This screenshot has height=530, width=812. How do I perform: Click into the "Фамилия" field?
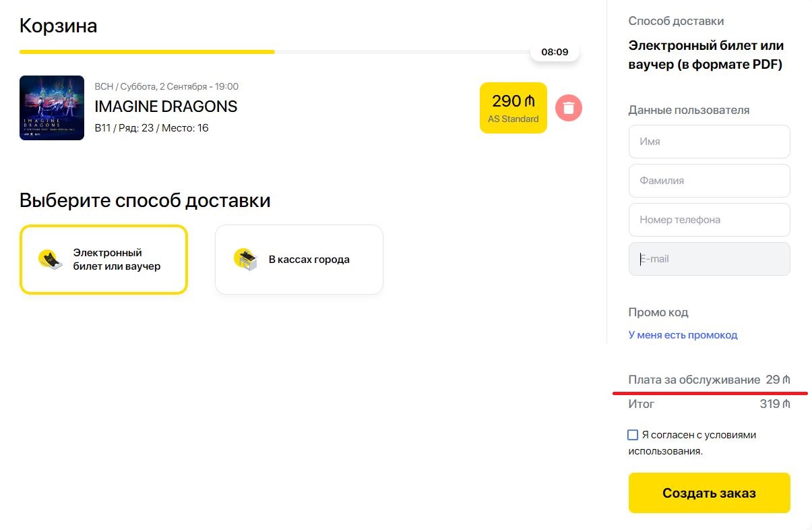coord(709,181)
